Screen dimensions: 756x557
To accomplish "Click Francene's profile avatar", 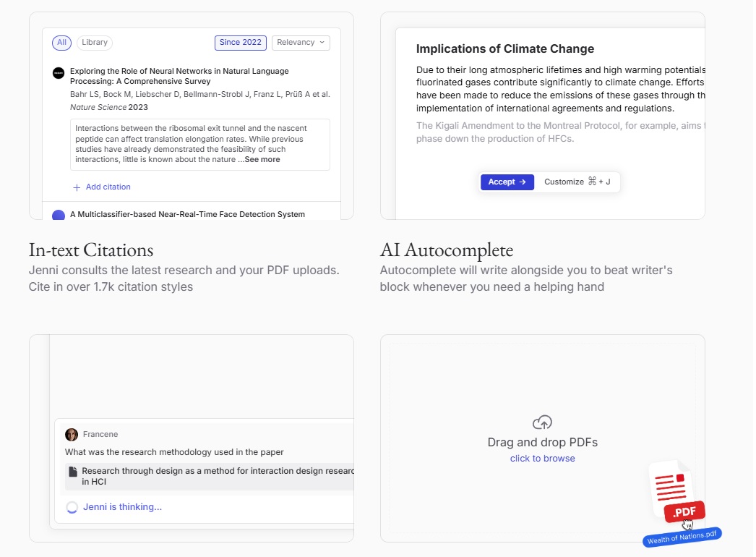I will coord(72,436).
